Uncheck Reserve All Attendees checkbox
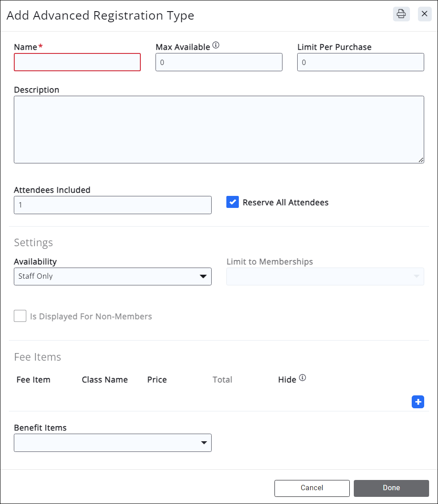This screenshot has width=438, height=504. pos(233,203)
